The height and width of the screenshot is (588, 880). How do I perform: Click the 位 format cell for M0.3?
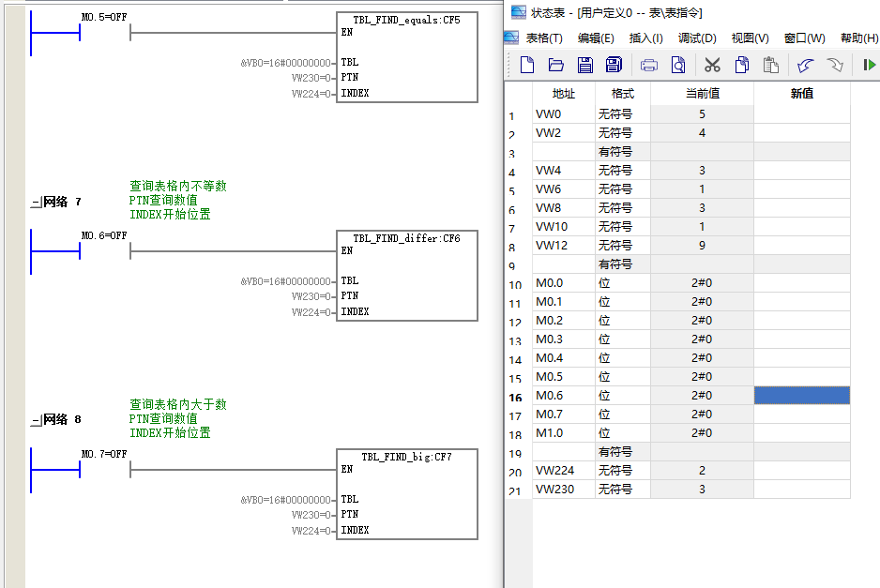(x=623, y=339)
